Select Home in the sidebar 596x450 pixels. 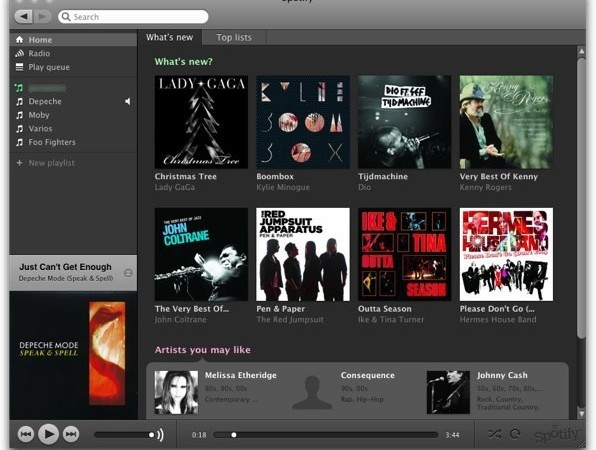coord(73,40)
